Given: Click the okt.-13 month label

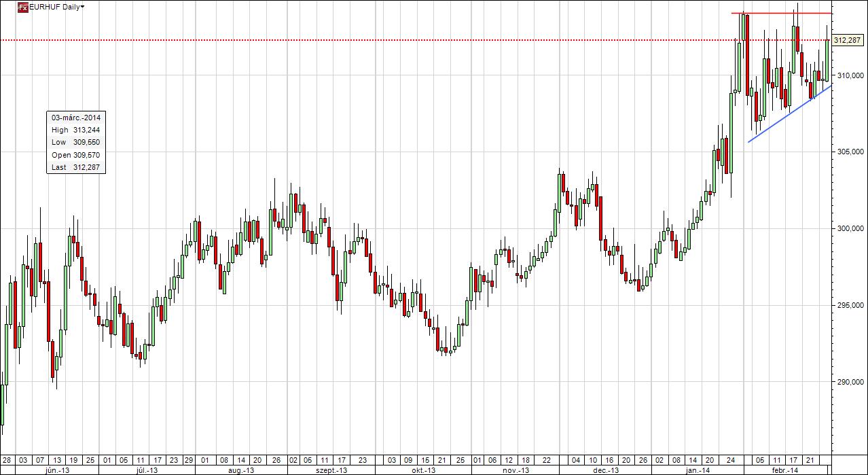Looking at the screenshot, I should click(x=423, y=470).
